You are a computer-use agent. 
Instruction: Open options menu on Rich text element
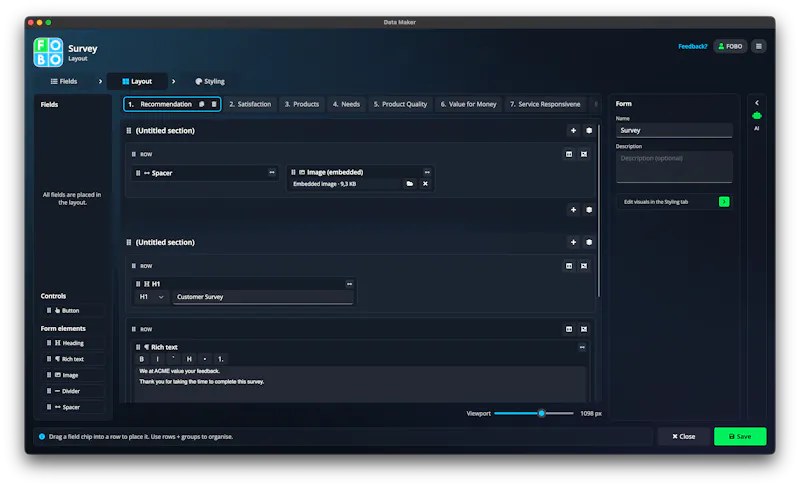tap(582, 347)
